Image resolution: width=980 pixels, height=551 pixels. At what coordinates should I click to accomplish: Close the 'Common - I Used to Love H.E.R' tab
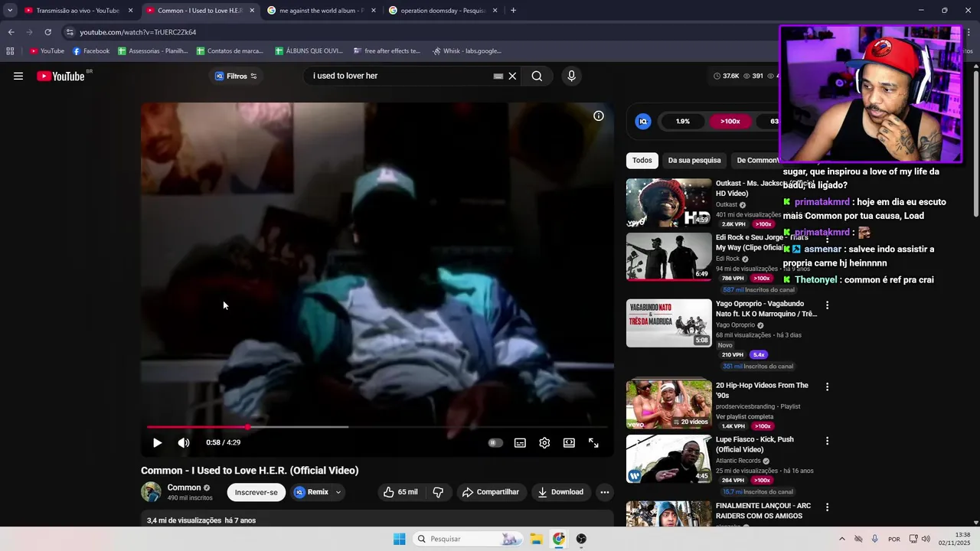tap(252, 11)
